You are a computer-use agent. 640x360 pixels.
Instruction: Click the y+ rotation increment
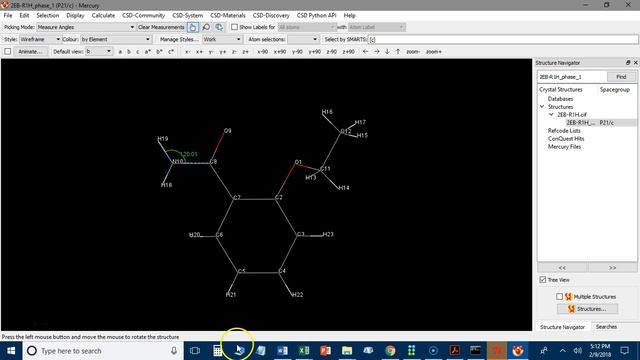click(x=222, y=52)
